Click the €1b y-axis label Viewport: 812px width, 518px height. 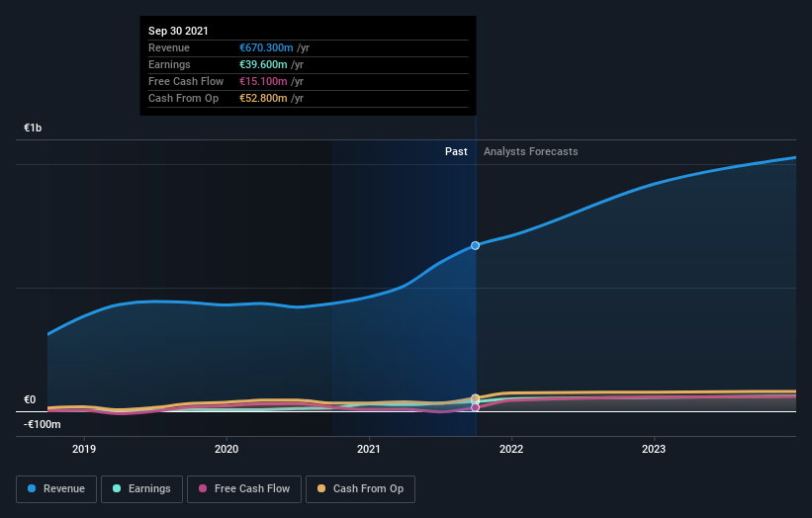[x=33, y=128]
